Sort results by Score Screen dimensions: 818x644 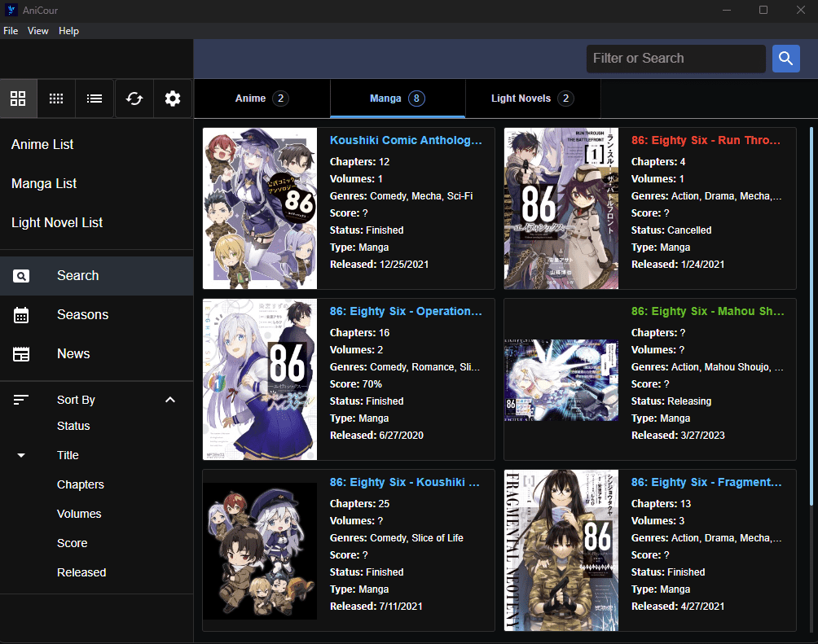(x=72, y=543)
